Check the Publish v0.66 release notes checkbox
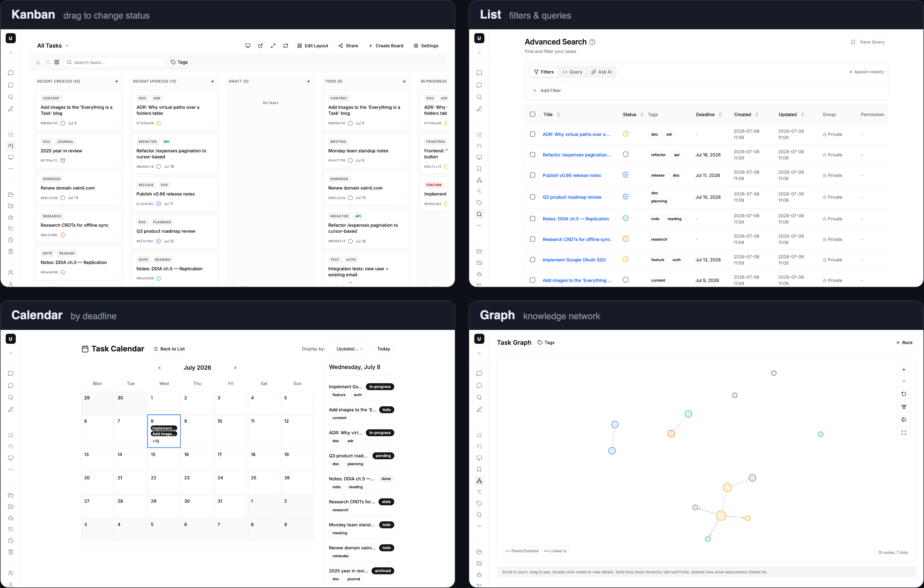Screen dimensions: 924x588 tap(533, 175)
